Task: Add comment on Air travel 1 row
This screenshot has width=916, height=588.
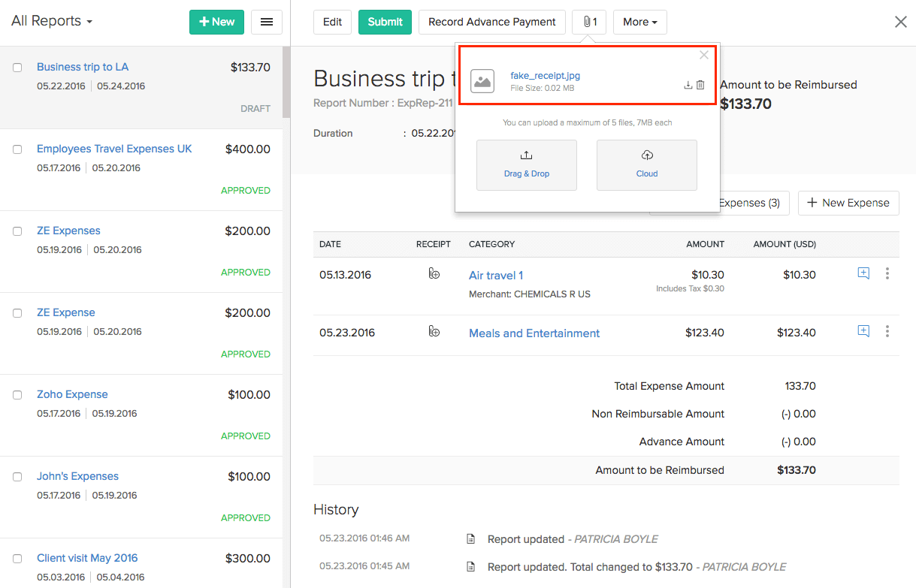Action: tap(863, 274)
